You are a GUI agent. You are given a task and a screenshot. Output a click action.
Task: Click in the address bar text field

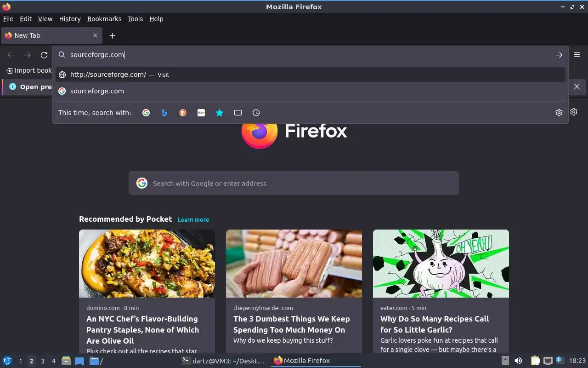coord(310,55)
